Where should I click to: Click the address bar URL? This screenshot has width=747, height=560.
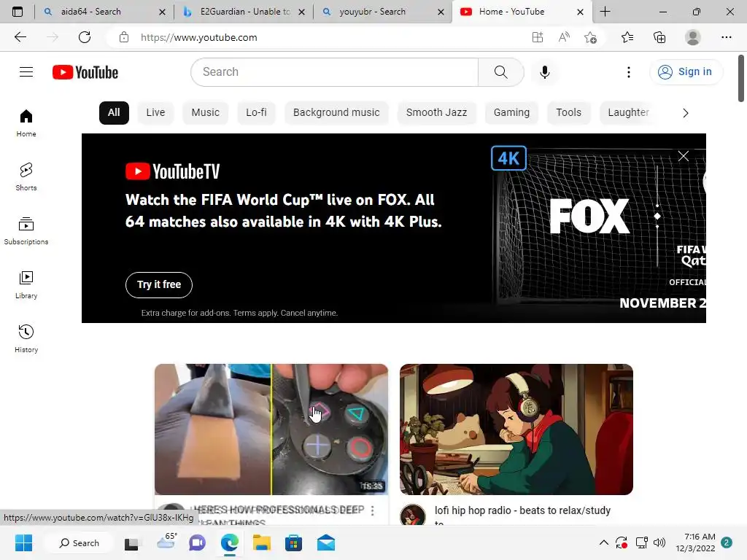click(198, 37)
